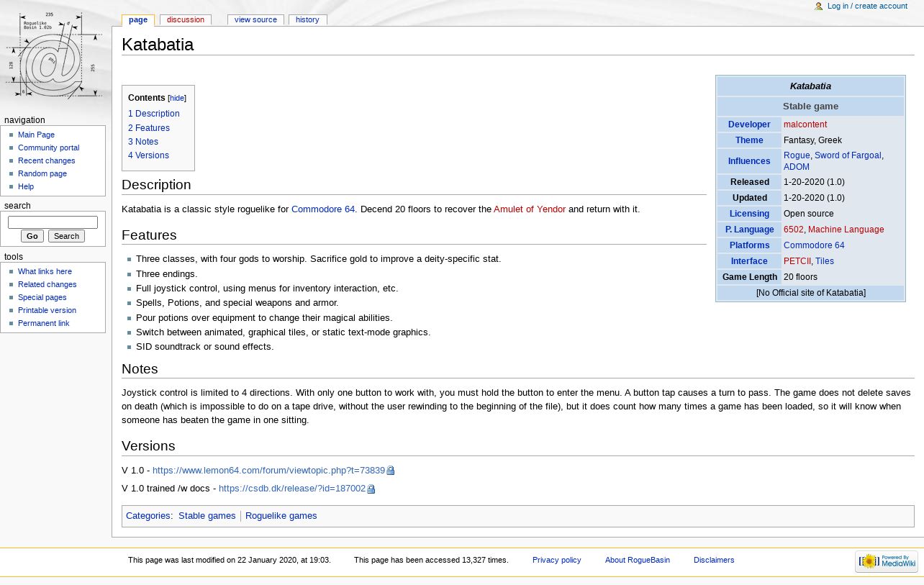Open Roguelike games category
The width and height of the screenshot is (924, 585).
[281, 516]
